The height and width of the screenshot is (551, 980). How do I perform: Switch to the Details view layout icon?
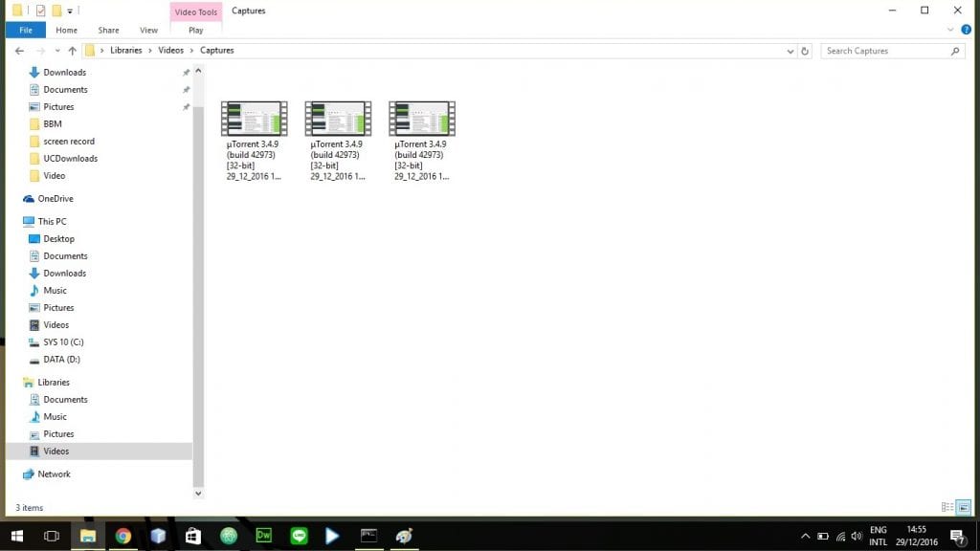[x=947, y=507]
